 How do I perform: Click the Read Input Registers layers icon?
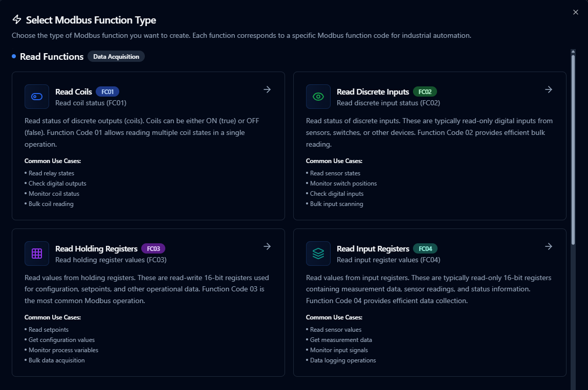318,254
